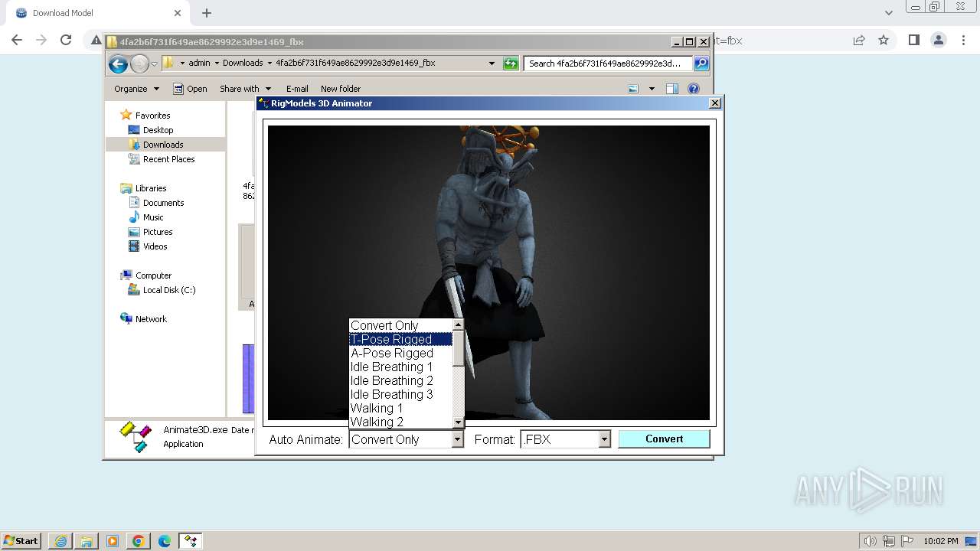Select Libraries in navigation pane
This screenshot has width=980, height=551.
click(151, 188)
